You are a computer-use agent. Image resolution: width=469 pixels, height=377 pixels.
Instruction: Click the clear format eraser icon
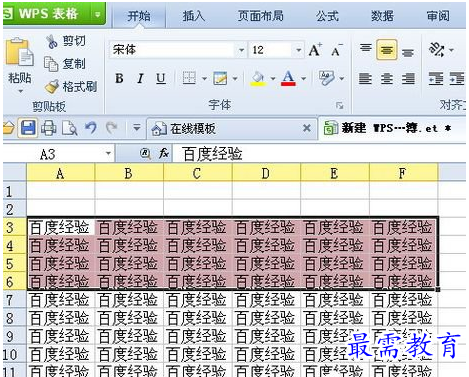pos(326,79)
